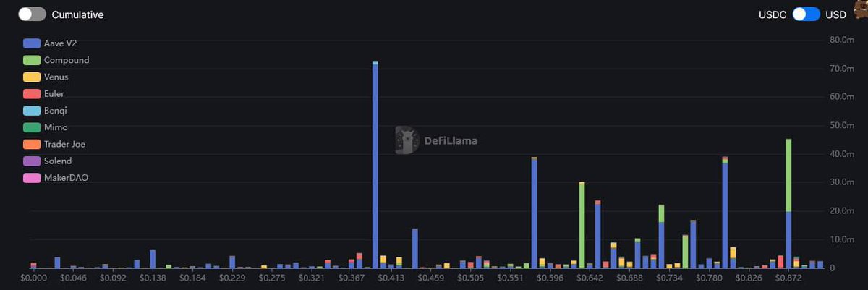This screenshot has height=290, width=868.
Task: Click the USDC label beside the toggle
Action: [773, 14]
